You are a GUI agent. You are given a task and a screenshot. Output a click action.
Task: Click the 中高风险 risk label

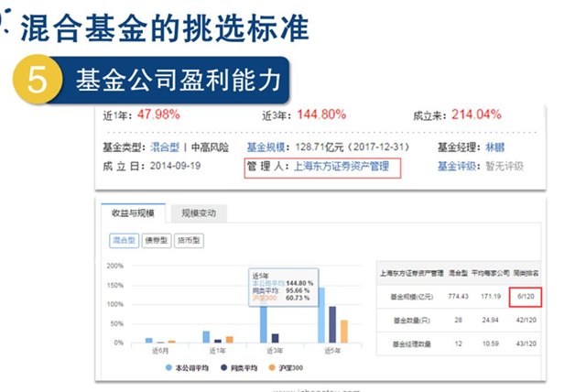210,147
